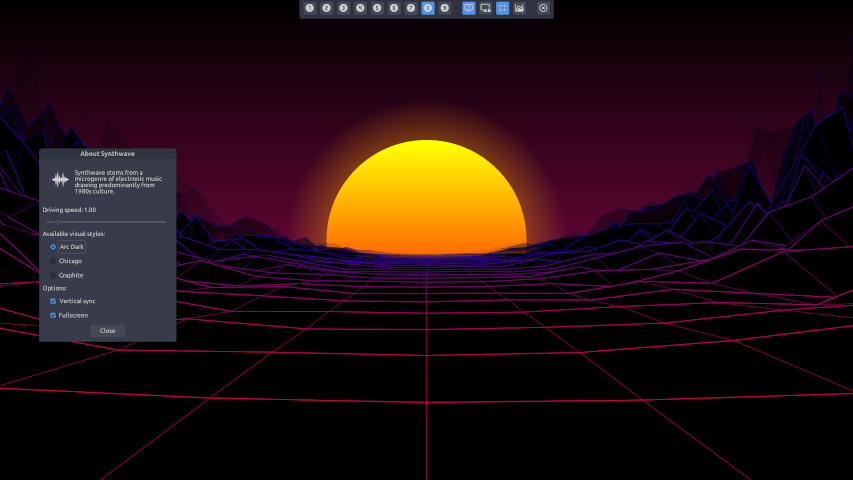Open demo number 5
Screen dimensions: 853x480
coord(377,8)
